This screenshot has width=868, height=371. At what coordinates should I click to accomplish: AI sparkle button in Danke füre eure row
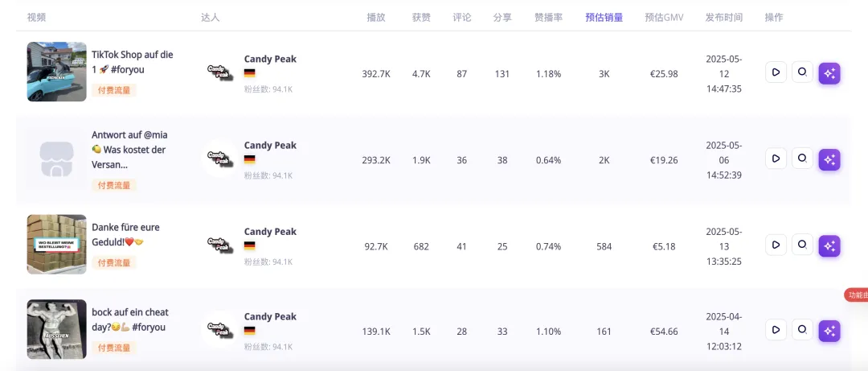pyautogui.click(x=829, y=246)
